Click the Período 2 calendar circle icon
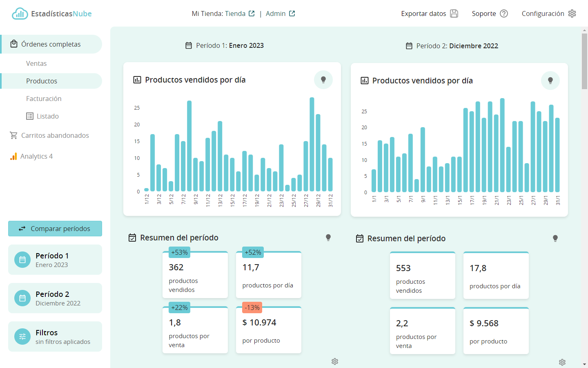This screenshot has height=368, width=588. pos(22,298)
